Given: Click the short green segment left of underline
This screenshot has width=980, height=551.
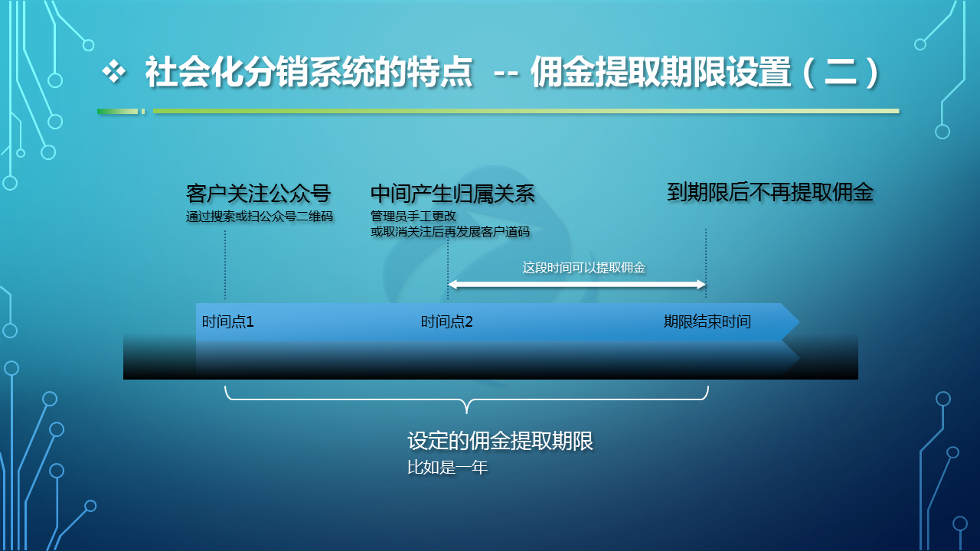Looking at the screenshot, I should click(x=117, y=112).
